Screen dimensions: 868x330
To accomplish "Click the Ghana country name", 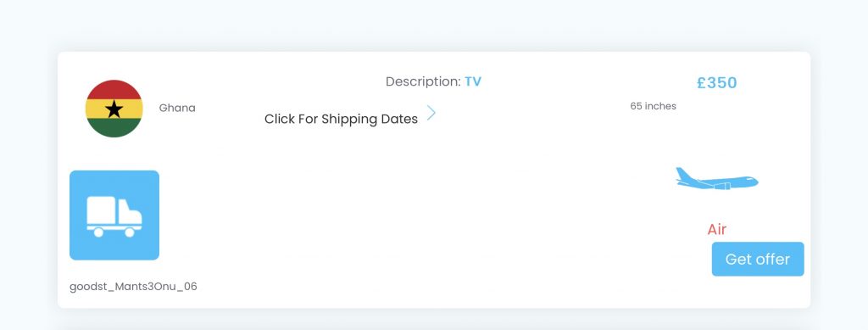I will (177, 108).
